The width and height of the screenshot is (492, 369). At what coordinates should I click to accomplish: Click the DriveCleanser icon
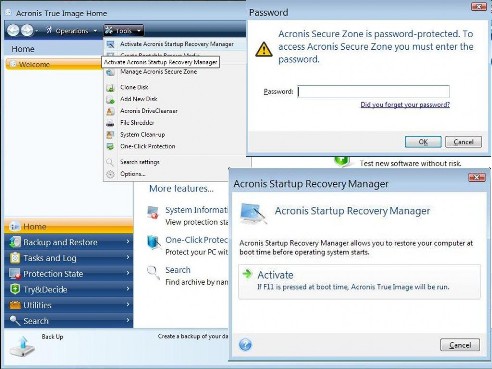pyautogui.click(x=110, y=111)
